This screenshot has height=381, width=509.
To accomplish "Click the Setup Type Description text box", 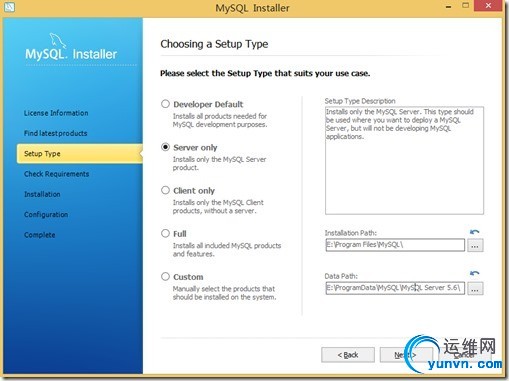I will (404, 160).
